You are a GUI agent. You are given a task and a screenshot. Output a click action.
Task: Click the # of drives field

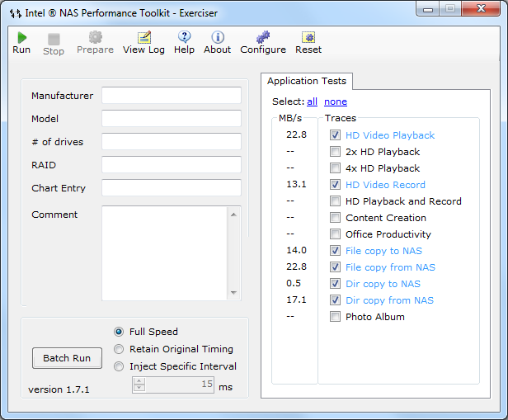(x=172, y=142)
